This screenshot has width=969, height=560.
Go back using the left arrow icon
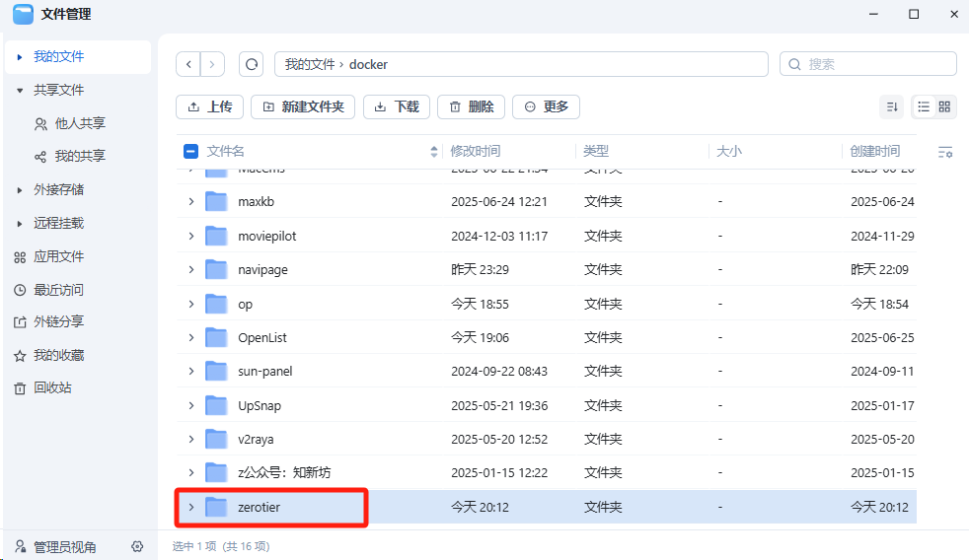(188, 64)
